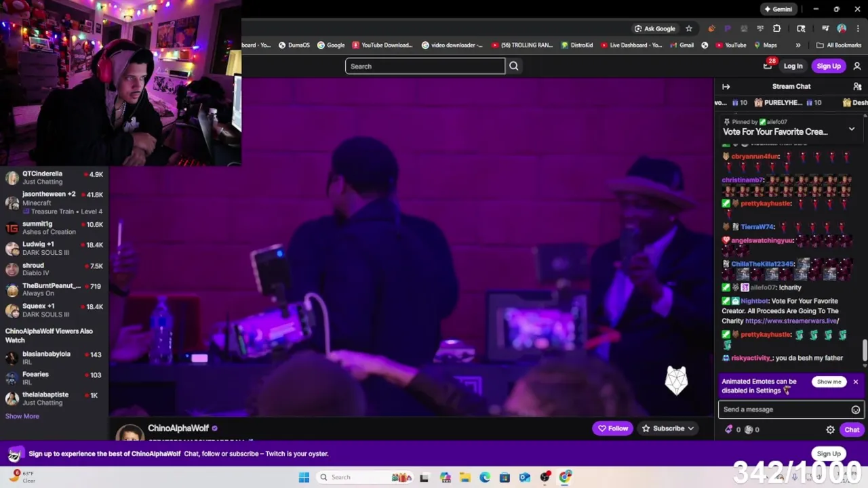
Task: Open shroud's Diablo IV stream
Action: coord(54,269)
